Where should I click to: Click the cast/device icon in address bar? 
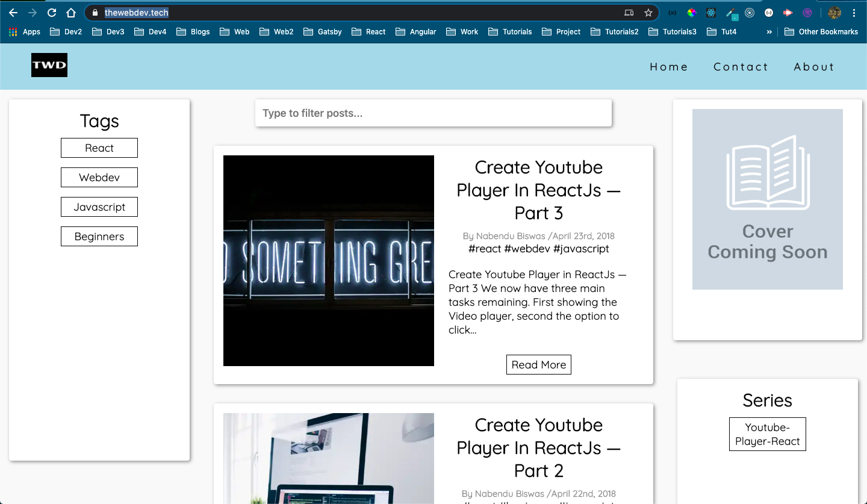tap(629, 13)
